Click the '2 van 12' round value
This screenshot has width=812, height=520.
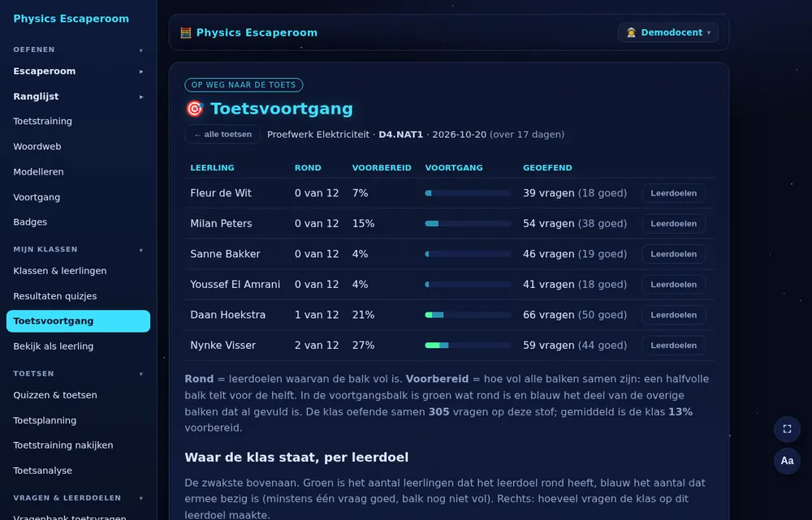[317, 345]
